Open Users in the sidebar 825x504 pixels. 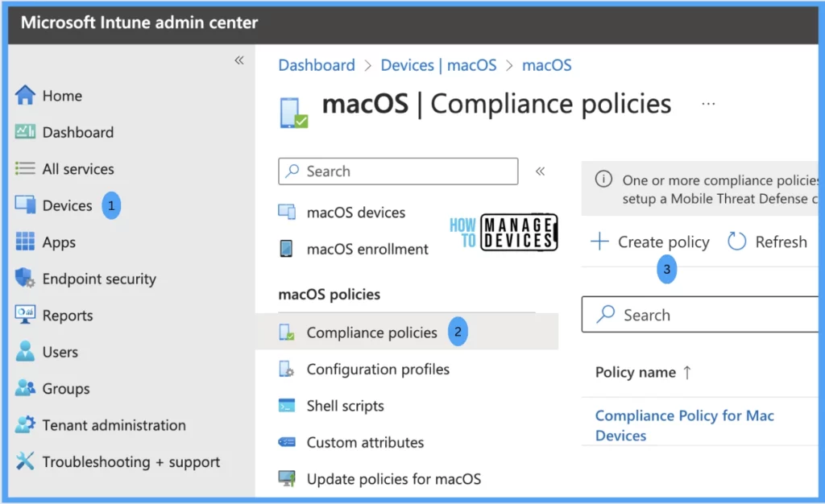point(60,352)
